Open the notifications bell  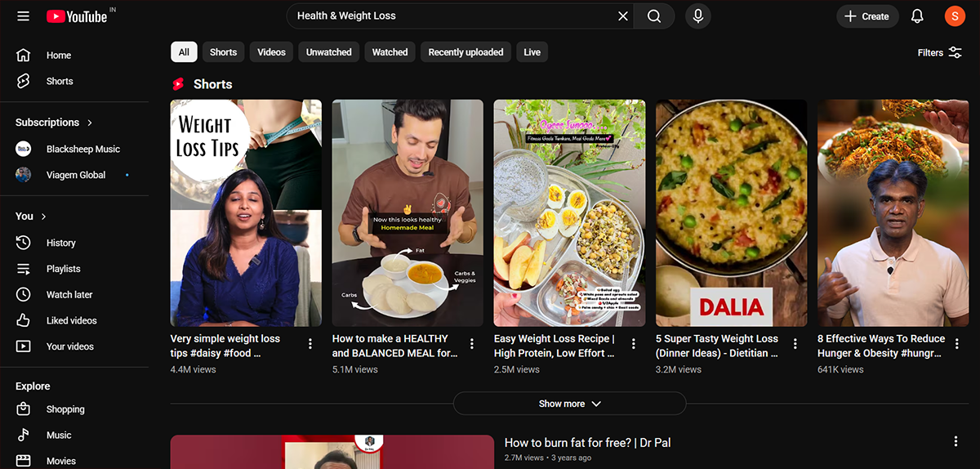[x=917, y=16]
